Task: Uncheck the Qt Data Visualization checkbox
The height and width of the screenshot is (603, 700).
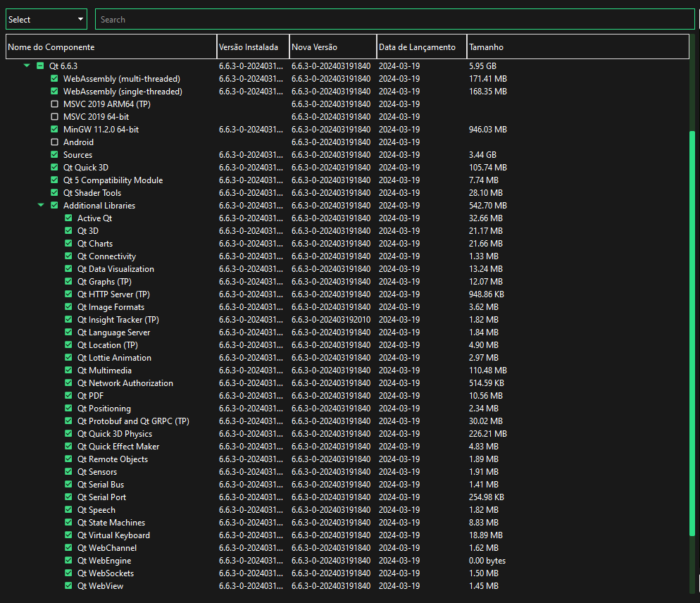Action: tap(68, 269)
